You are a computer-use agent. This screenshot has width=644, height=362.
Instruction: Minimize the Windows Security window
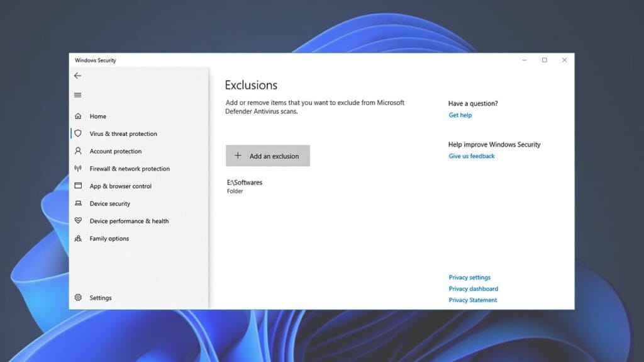[x=525, y=60]
